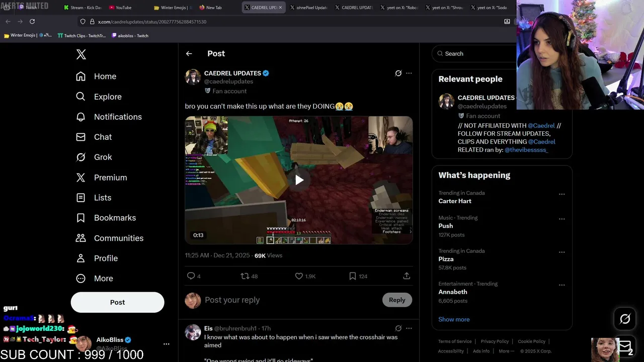Open the Pizza trending topic
This screenshot has width=644, height=362.
coord(446,259)
